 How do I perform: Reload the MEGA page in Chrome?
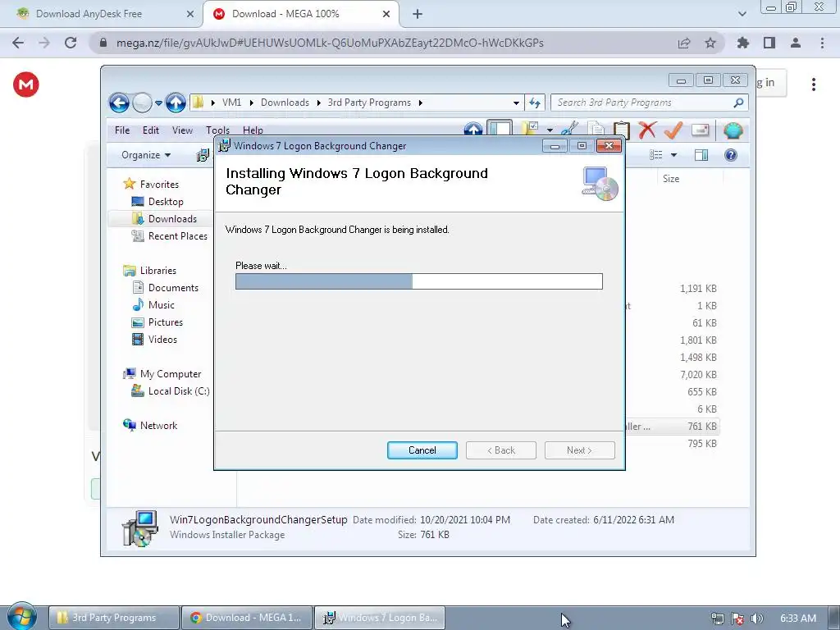click(71, 43)
